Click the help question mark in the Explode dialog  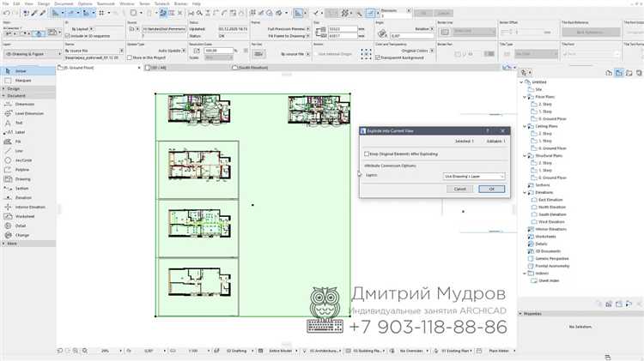coord(488,131)
